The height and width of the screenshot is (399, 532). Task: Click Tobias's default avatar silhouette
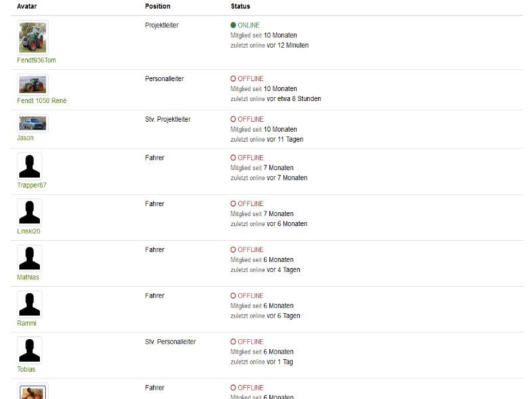coord(29,350)
